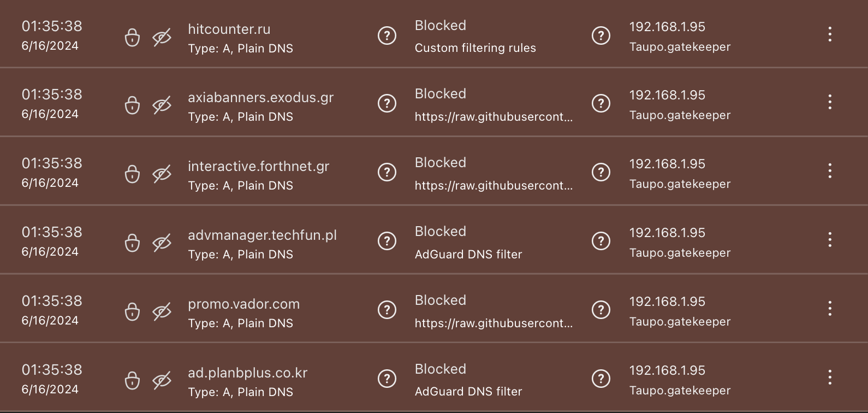Click the question mark beside Custom filtering rules
The image size is (868, 413).
click(x=387, y=35)
